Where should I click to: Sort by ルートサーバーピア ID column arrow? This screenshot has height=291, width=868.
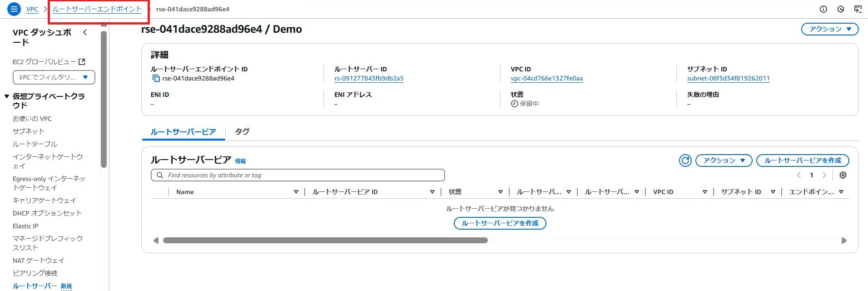pyautogui.click(x=432, y=192)
